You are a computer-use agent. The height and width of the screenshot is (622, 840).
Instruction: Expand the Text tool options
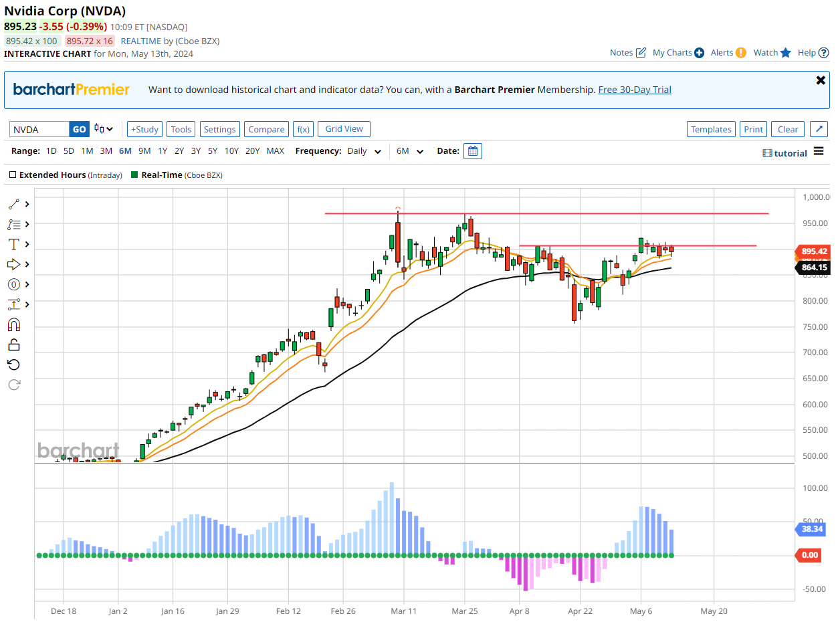coord(27,244)
